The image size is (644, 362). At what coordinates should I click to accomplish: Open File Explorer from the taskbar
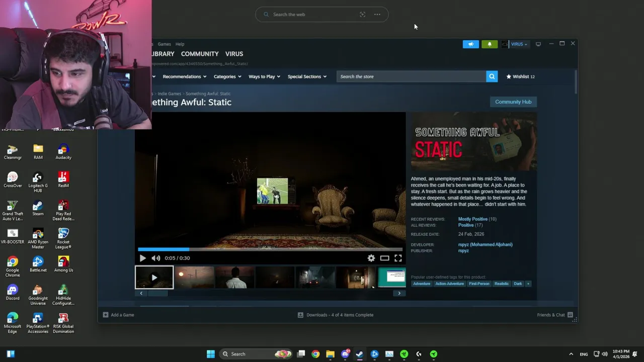point(330,354)
